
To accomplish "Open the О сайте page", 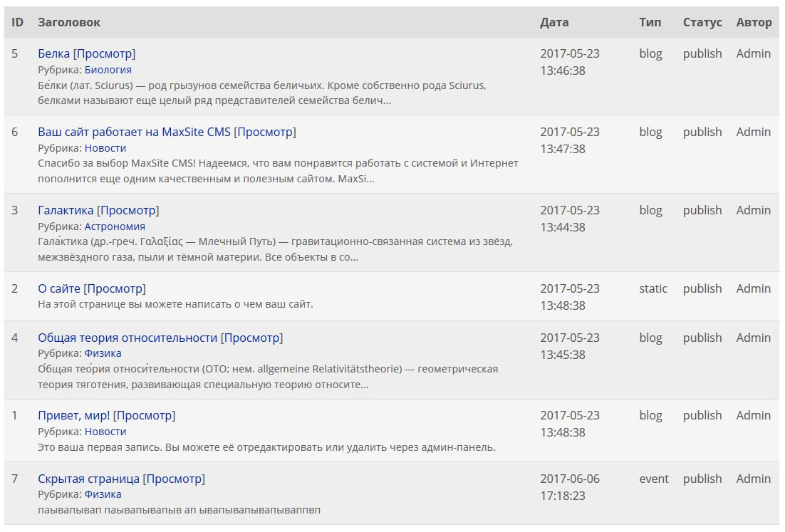I will [x=59, y=288].
